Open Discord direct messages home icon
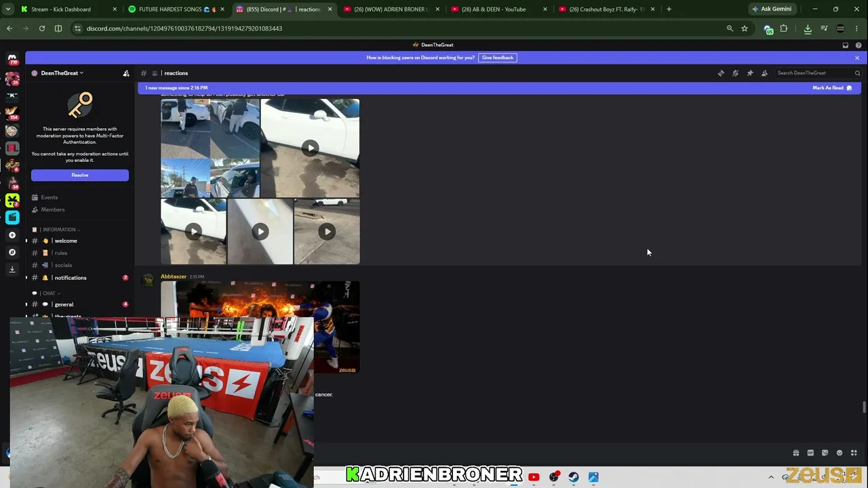Viewport: 868px width, 488px height. pyautogui.click(x=12, y=60)
